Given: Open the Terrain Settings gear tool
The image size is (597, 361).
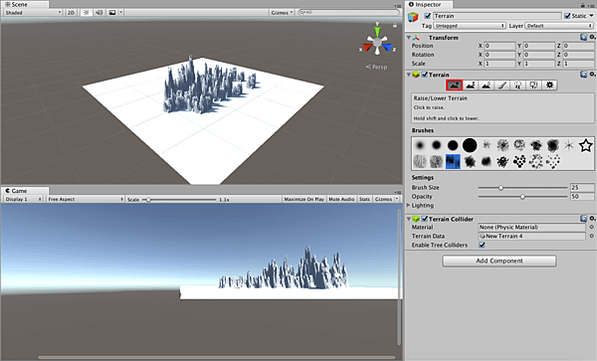Looking at the screenshot, I should point(549,85).
